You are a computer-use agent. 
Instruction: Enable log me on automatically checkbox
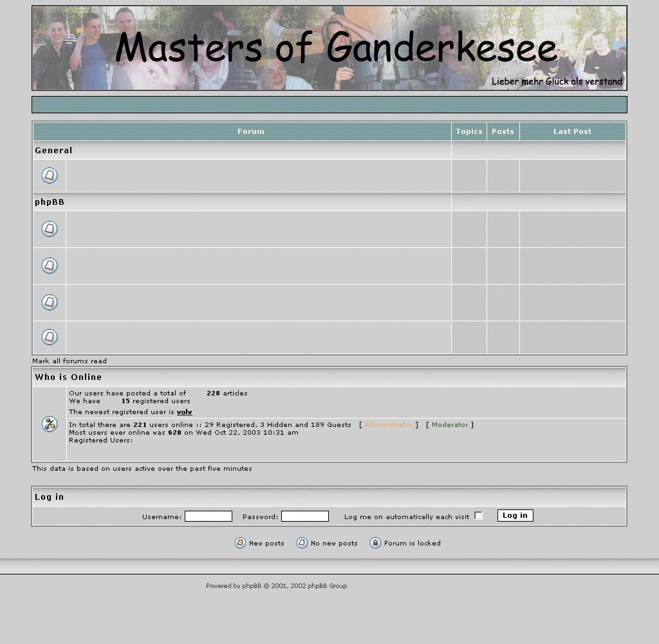pyautogui.click(x=478, y=516)
